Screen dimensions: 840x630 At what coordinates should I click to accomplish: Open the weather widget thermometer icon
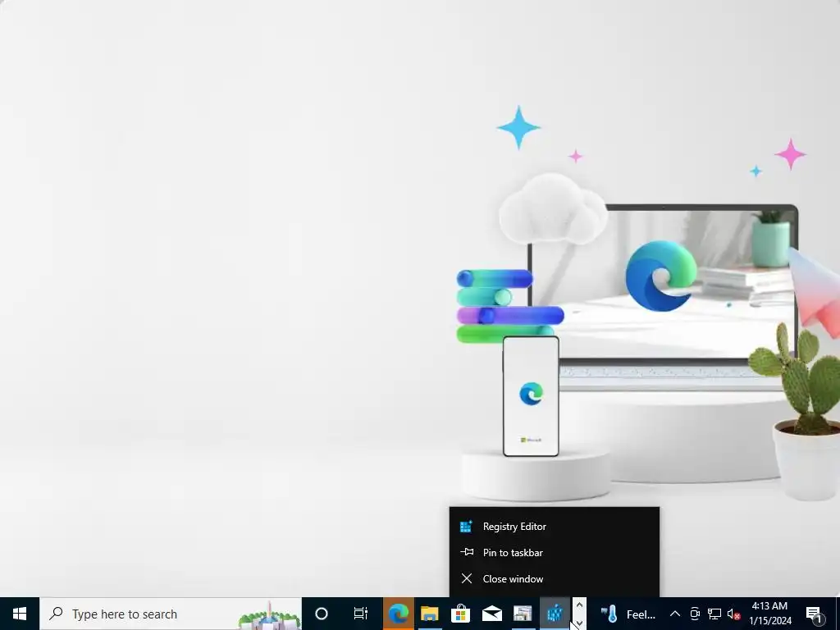click(609, 614)
